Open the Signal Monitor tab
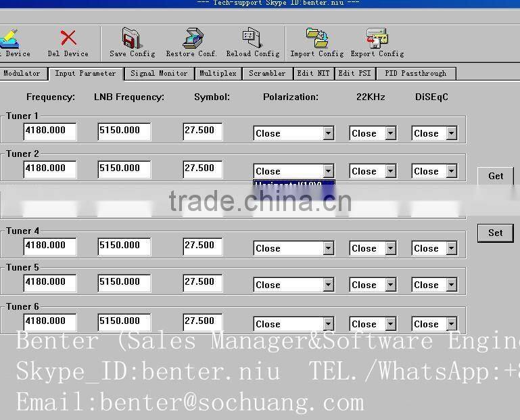This screenshot has width=520, height=420. pos(159,73)
